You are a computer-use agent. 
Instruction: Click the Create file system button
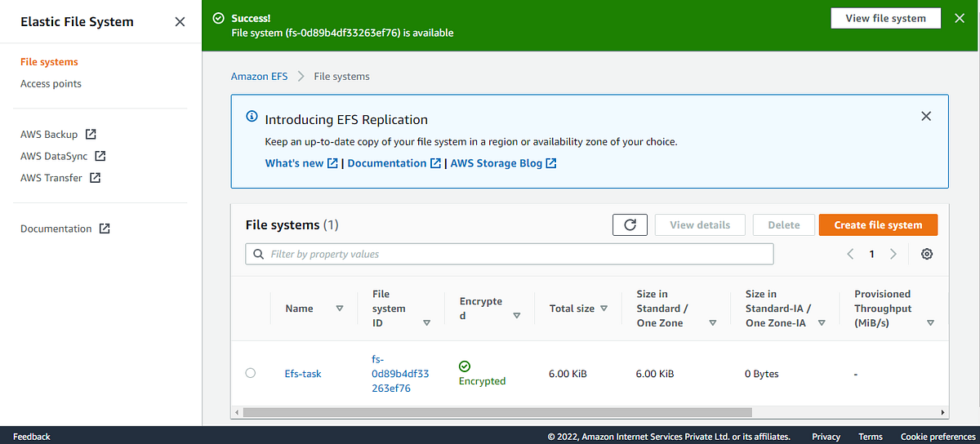[x=878, y=225]
